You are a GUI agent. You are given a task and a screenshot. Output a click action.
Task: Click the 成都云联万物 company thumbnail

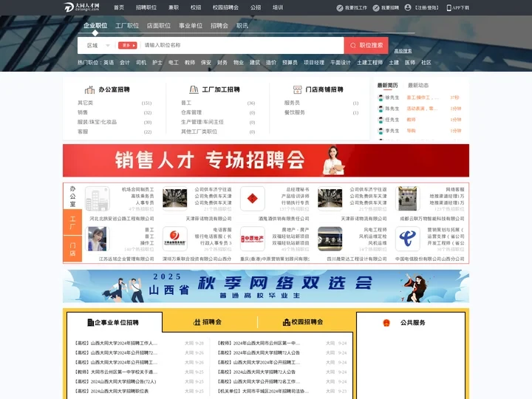tap(407, 199)
